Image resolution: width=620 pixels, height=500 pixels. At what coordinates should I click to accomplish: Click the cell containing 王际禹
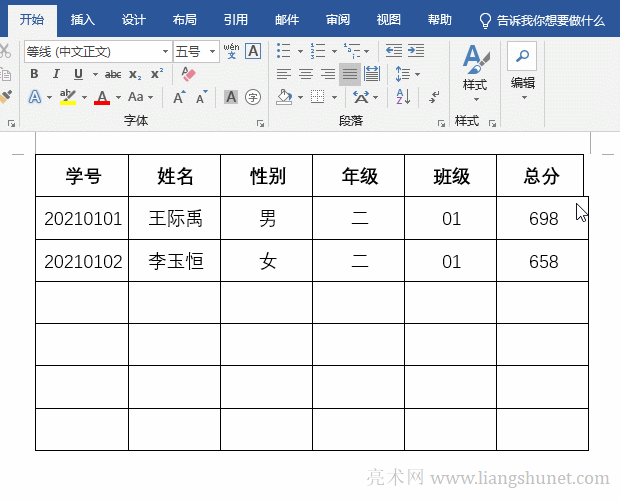(x=174, y=218)
